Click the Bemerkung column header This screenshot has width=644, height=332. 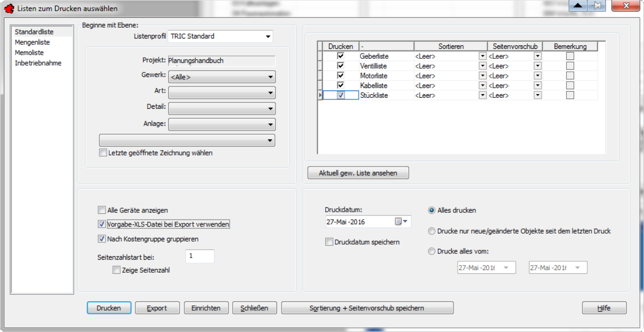(x=570, y=46)
